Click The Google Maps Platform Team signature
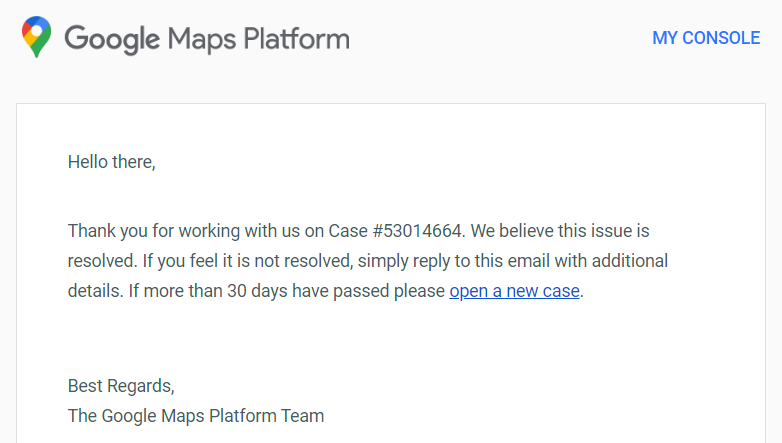The width and height of the screenshot is (782, 443). point(196,416)
